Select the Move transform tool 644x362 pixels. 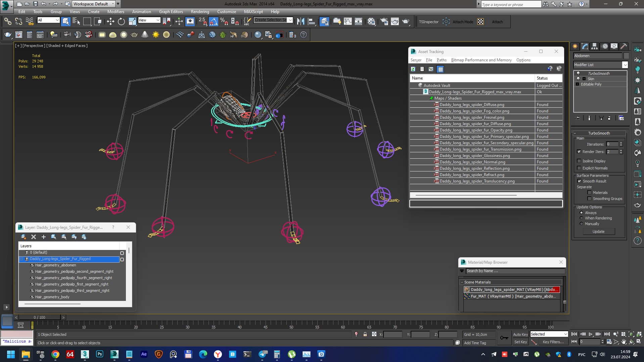(110, 22)
